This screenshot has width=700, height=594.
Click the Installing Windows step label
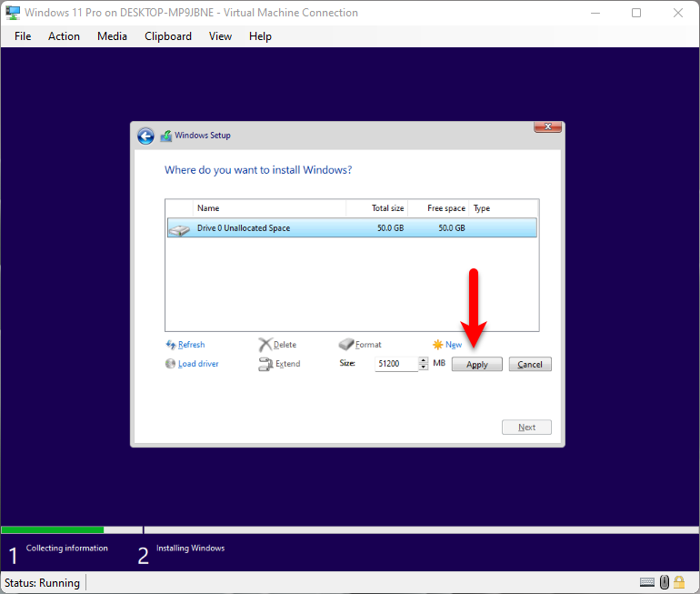(x=190, y=548)
